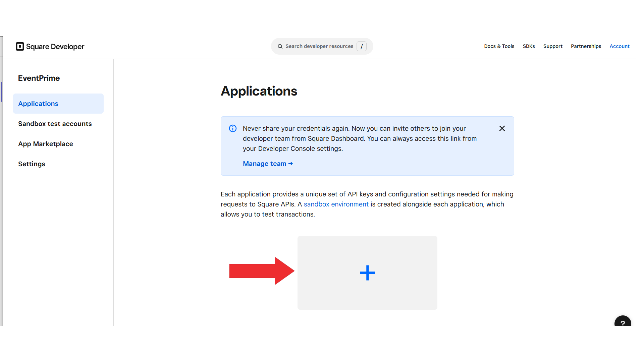Click the Square Developer title text
644x362 pixels.
[x=55, y=47]
